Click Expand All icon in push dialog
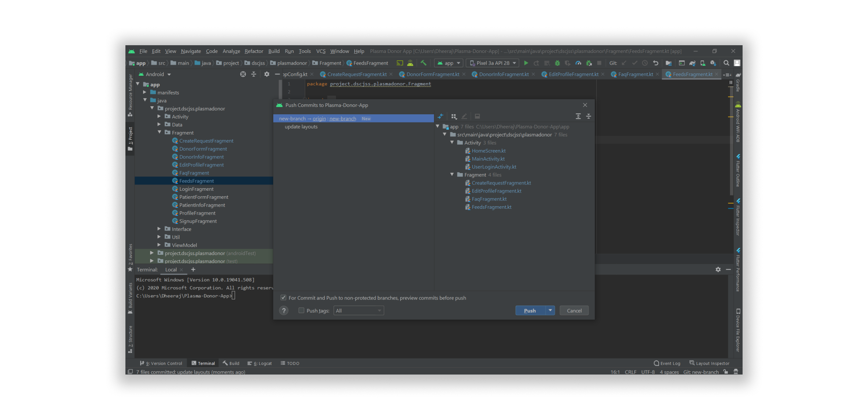The width and height of the screenshot is (868, 419). click(578, 116)
